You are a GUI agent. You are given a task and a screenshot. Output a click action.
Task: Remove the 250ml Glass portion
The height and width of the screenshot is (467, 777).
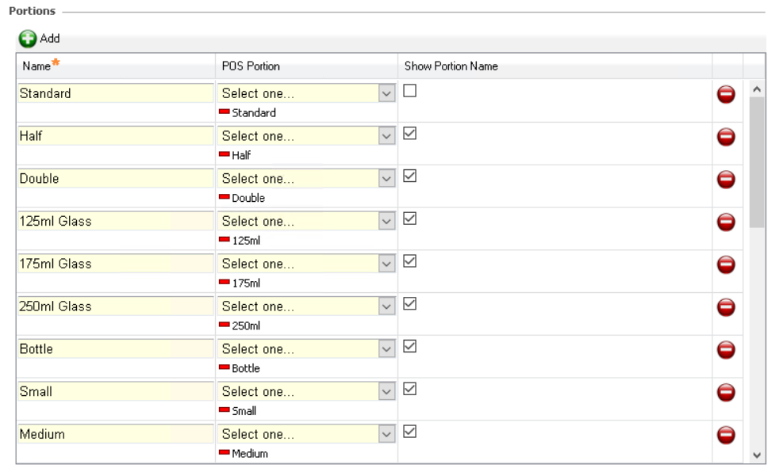point(726,307)
